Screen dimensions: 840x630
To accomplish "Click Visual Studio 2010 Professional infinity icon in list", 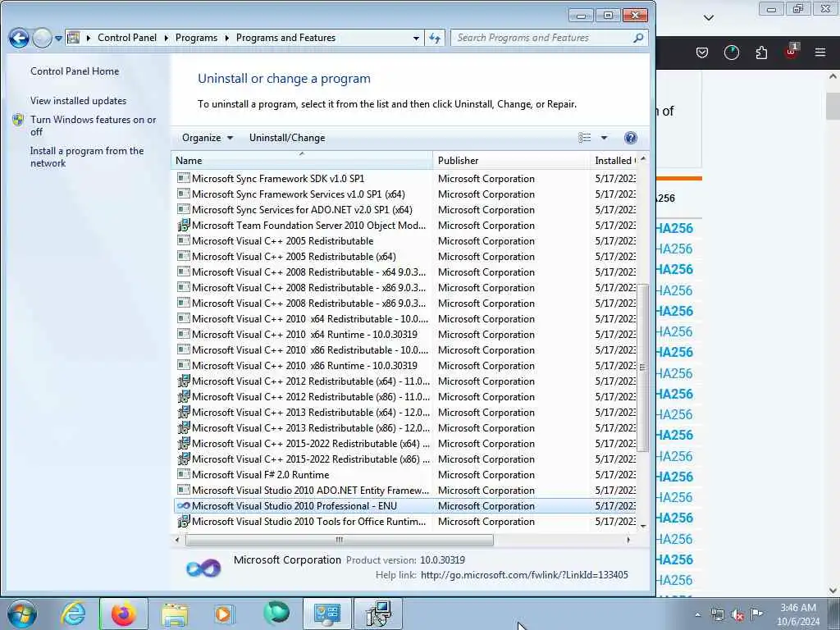I will click(x=183, y=505).
